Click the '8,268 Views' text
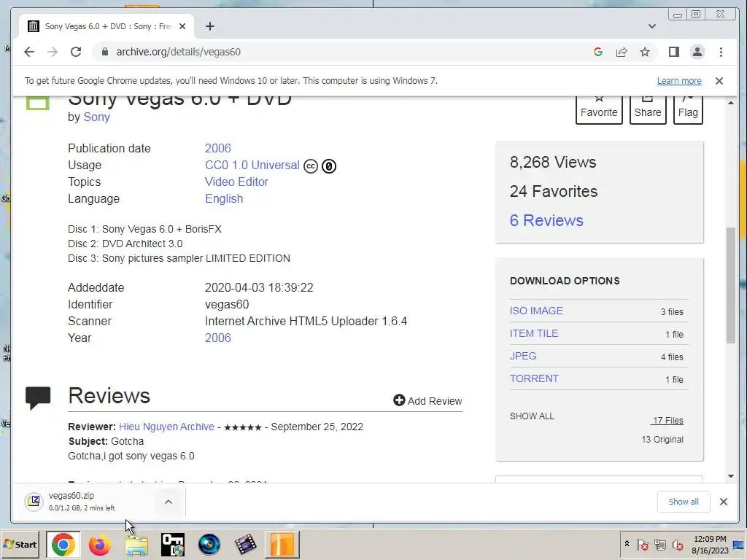 point(553,163)
